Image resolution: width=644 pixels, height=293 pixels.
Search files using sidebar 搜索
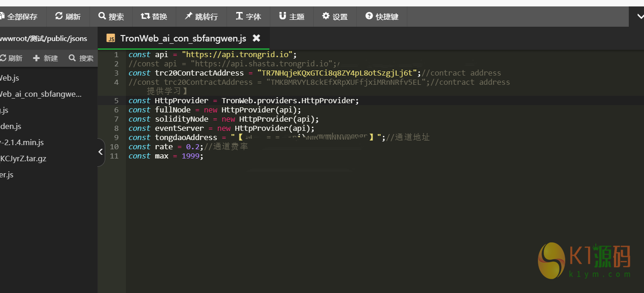(x=81, y=58)
